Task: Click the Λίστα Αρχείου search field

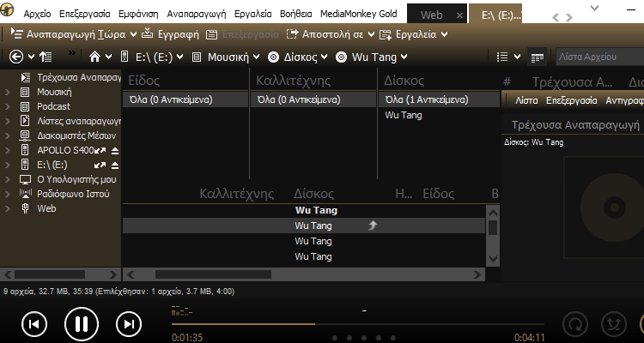Action: (599, 57)
